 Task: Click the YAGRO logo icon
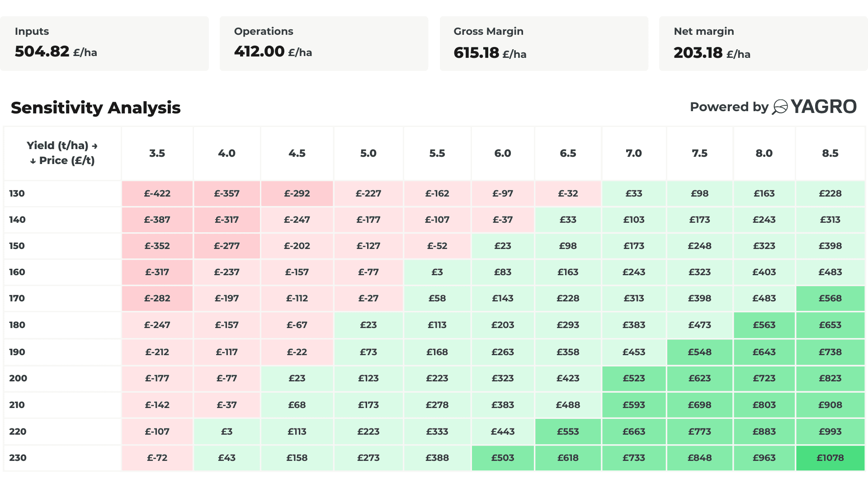(780, 107)
